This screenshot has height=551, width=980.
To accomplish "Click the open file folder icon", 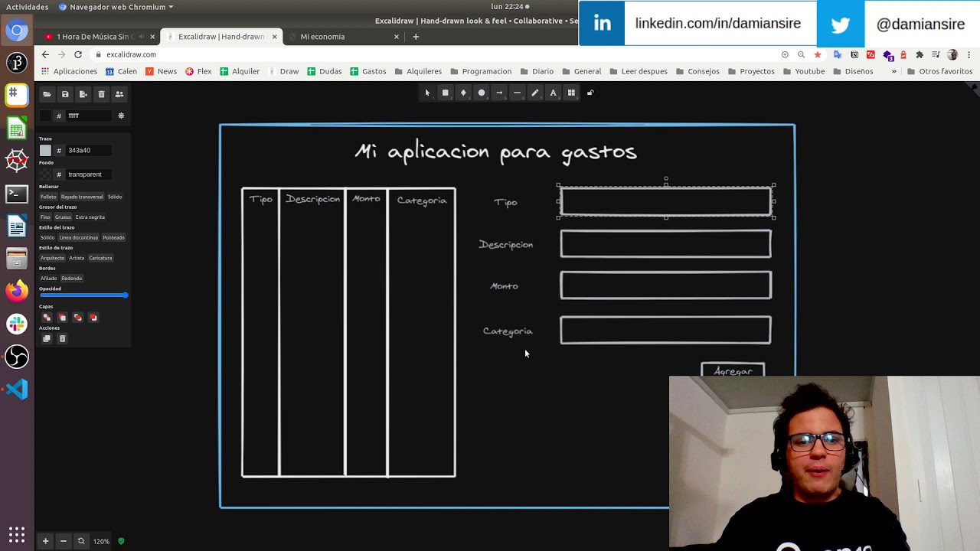I will tap(47, 94).
